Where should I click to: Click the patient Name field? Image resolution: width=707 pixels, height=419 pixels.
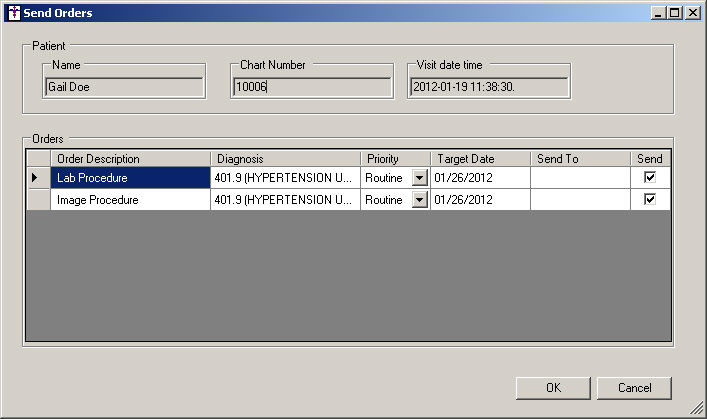tap(124, 87)
